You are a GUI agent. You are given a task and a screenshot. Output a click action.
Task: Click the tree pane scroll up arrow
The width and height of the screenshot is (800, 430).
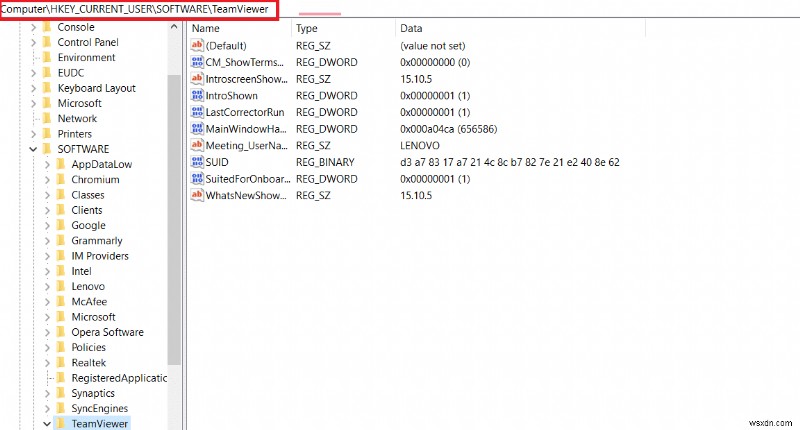point(174,27)
